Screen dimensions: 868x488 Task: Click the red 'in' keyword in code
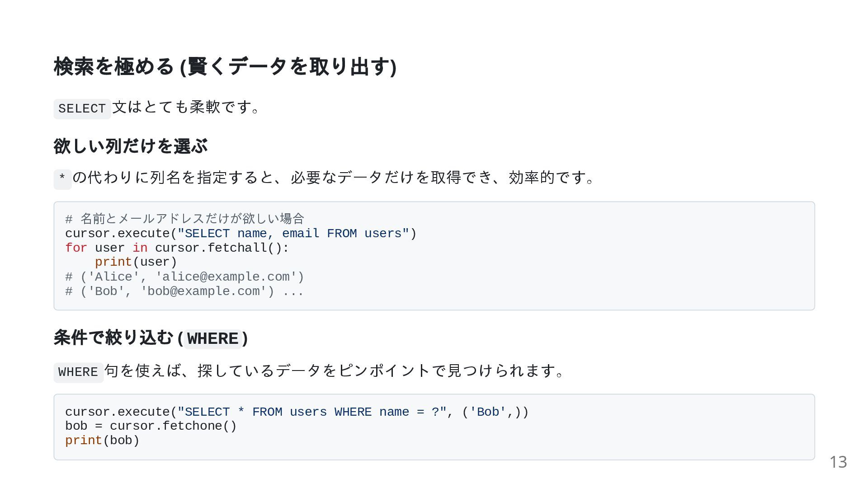140,248
